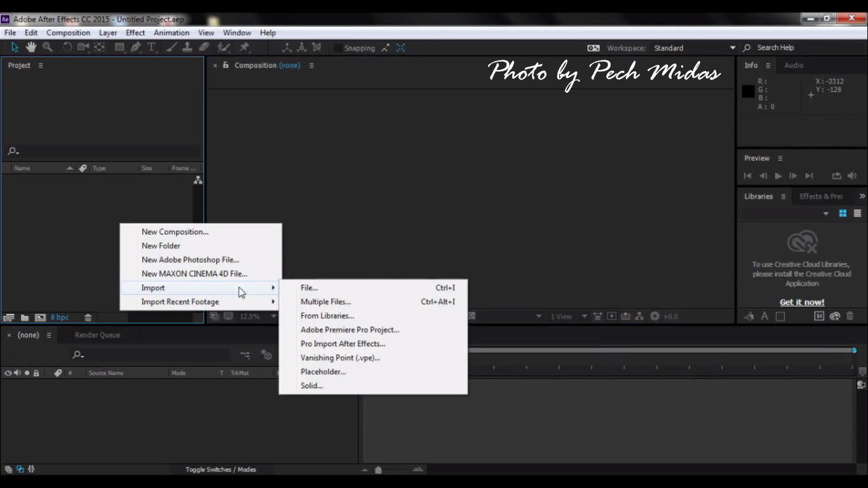
Task: Click the View Axis Mode icon
Action: click(317, 48)
